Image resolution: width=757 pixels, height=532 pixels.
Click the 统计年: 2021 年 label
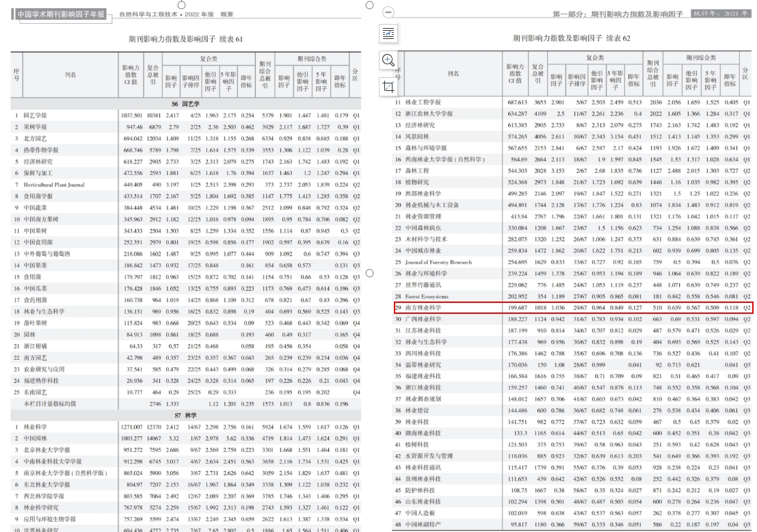(x=719, y=13)
